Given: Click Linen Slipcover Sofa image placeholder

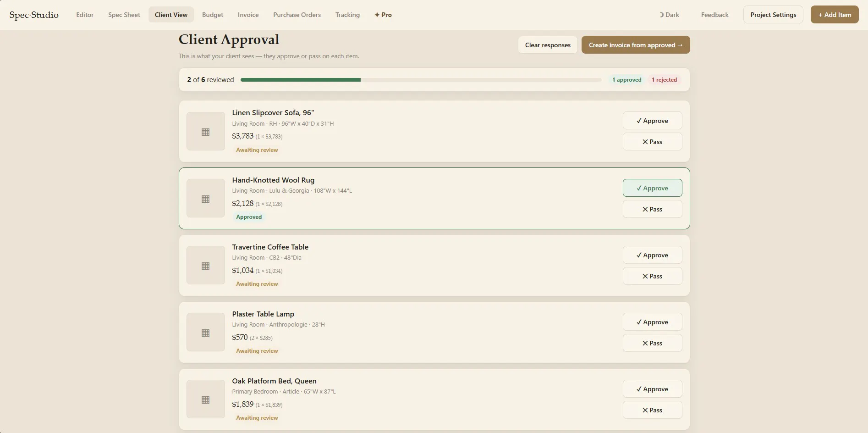Looking at the screenshot, I should tap(206, 131).
